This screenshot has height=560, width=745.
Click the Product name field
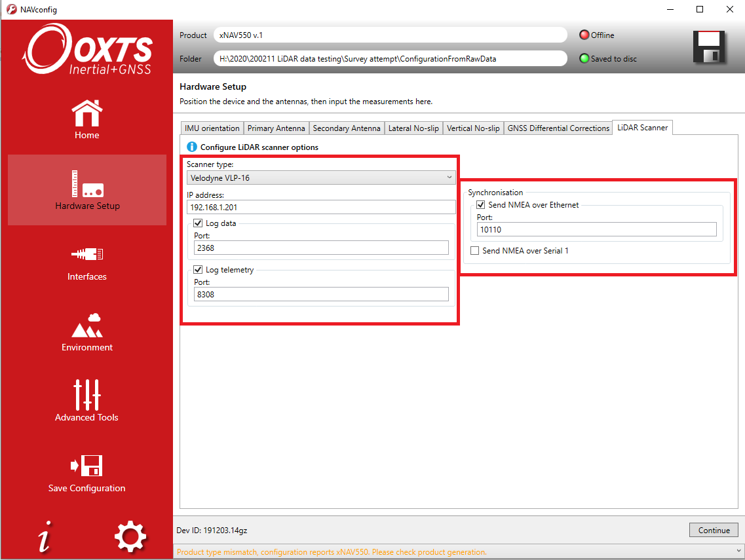coord(391,35)
